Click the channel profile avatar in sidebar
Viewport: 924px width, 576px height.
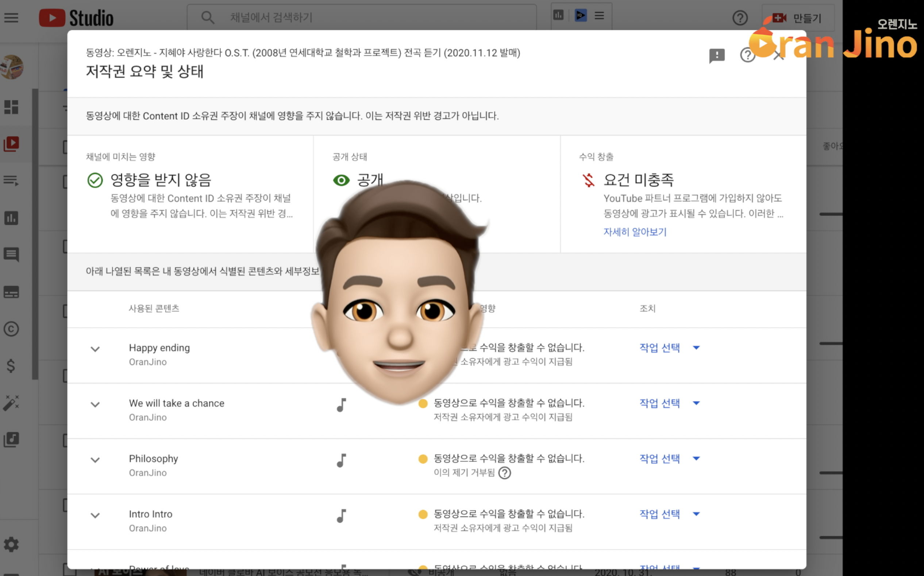12,67
